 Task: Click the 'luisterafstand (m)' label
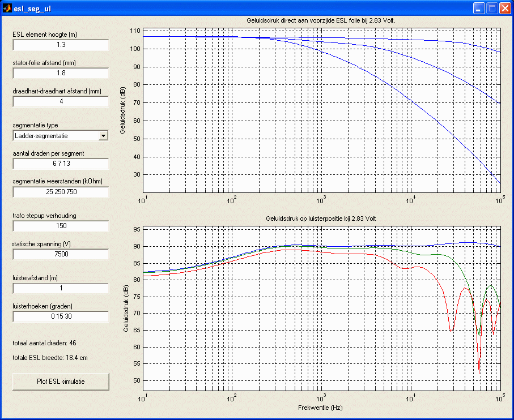pyautogui.click(x=35, y=278)
